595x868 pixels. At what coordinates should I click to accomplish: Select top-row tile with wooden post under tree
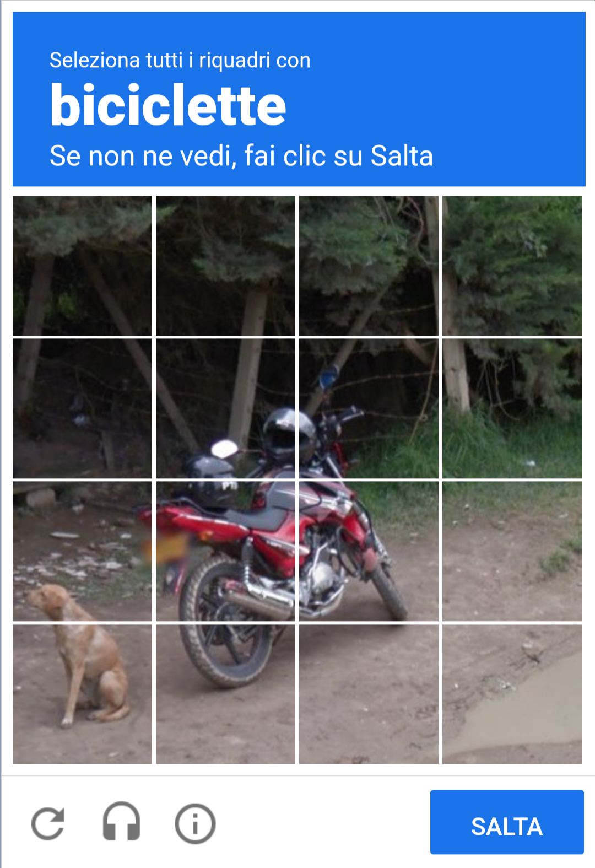(225, 266)
